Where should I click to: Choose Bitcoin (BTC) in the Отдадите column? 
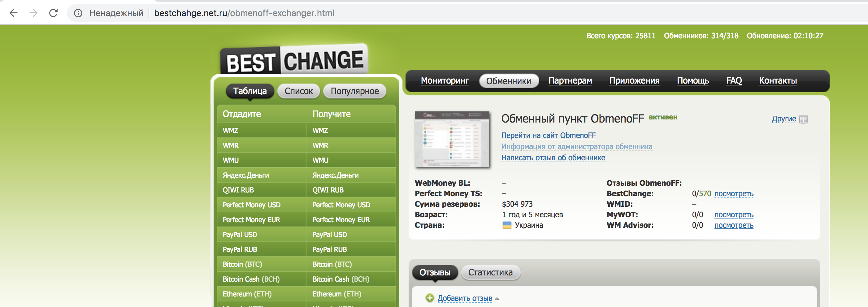[262, 264]
